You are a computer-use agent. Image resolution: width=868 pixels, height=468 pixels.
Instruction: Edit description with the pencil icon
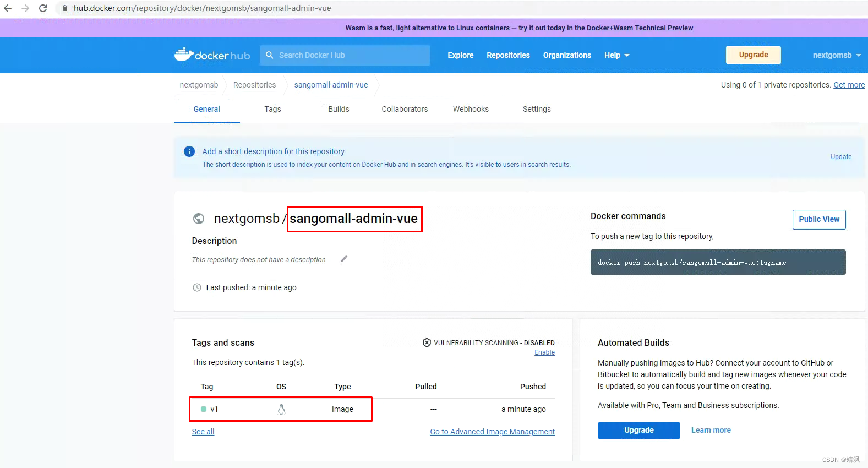[x=344, y=259]
